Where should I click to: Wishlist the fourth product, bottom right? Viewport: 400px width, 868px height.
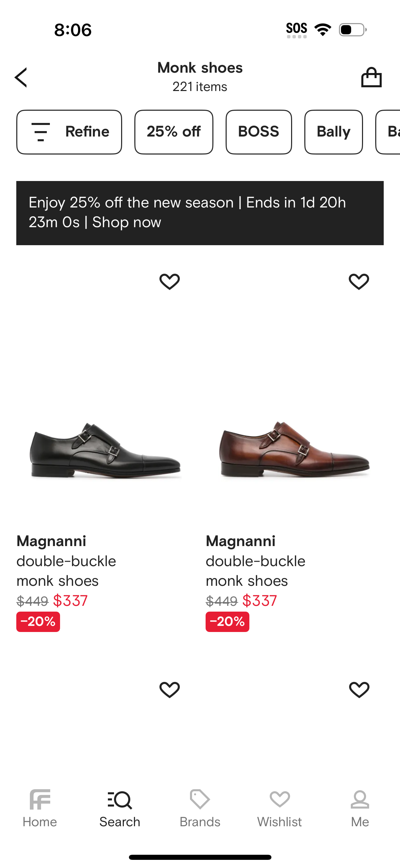pyautogui.click(x=359, y=690)
